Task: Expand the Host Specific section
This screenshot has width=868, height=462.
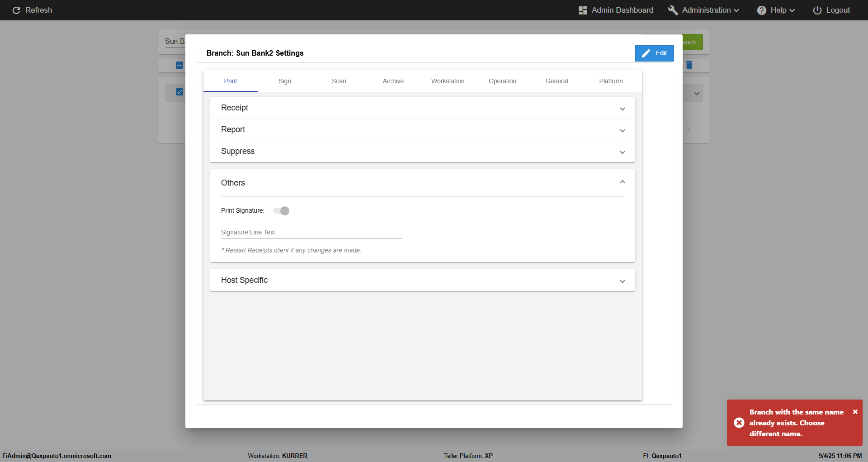Action: coord(622,281)
